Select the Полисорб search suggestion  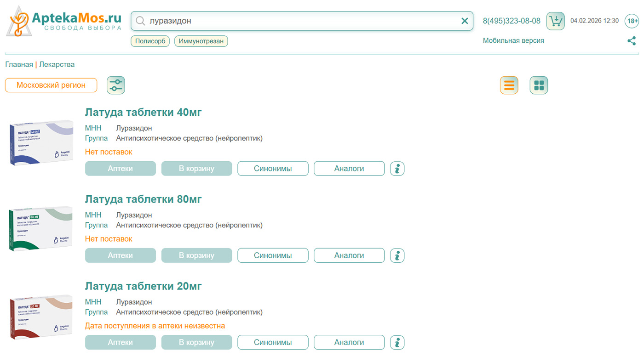coord(150,41)
